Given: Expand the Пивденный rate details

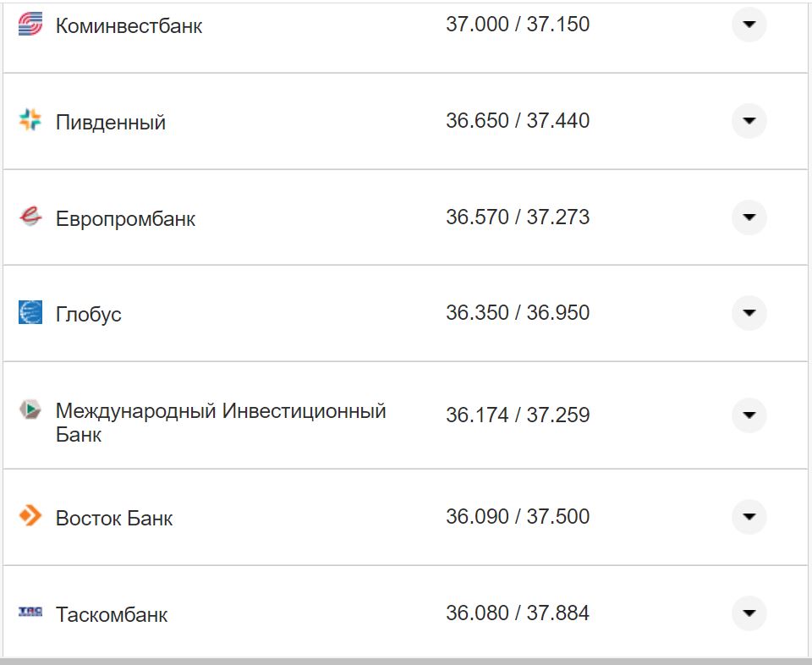Looking at the screenshot, I should [x=749, y=121].
